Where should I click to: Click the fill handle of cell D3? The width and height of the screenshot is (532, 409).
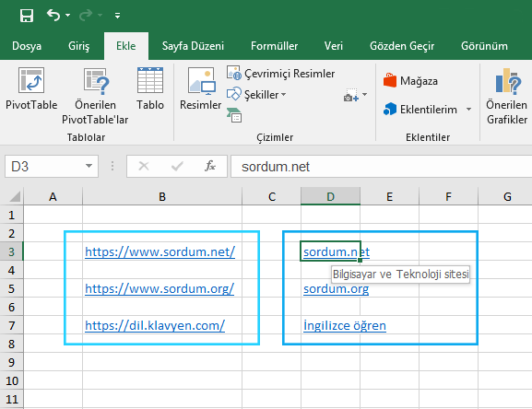click(x=360, y=261)
